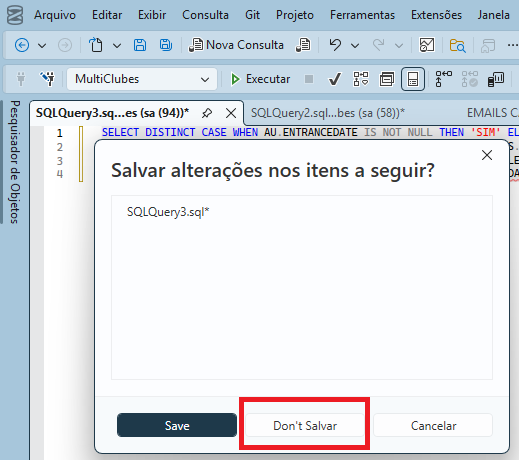Click the navigate forward arrow icon
Viewport: 519px width, 460px height.
(65, 45)
